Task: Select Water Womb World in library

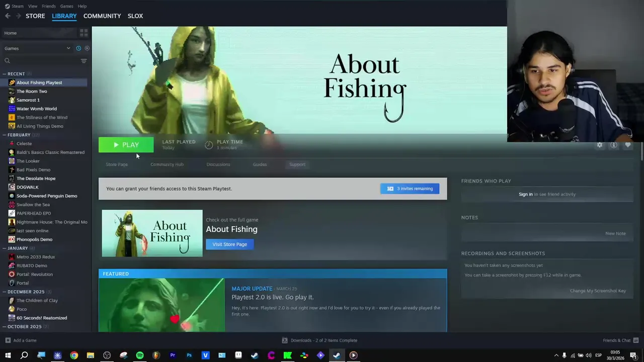Action: tap(37, 109)
